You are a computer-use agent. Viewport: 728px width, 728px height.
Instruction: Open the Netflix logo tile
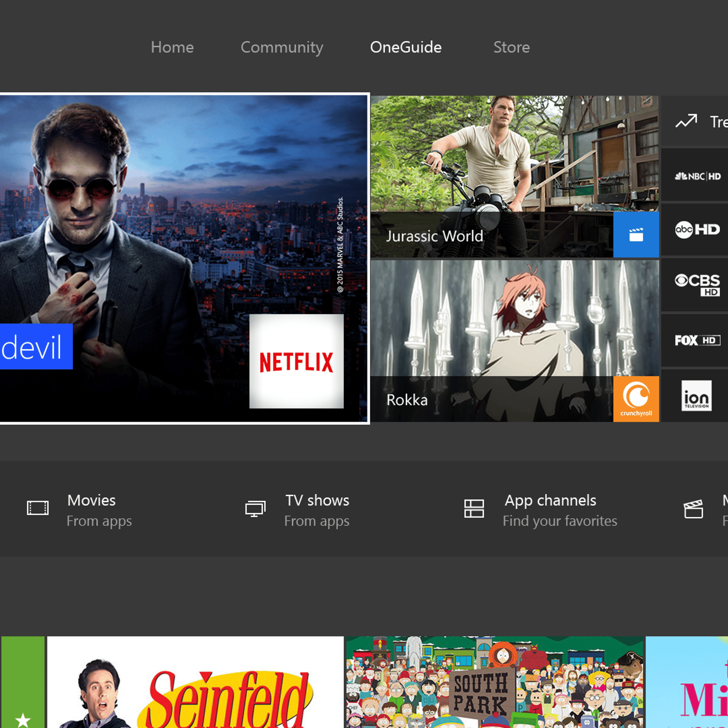[x=297, y=361]
